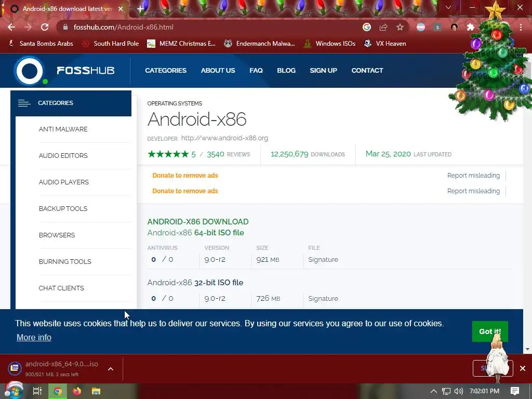
Task: Open the Chrome three-dot menu
Action: coord(521,27)
